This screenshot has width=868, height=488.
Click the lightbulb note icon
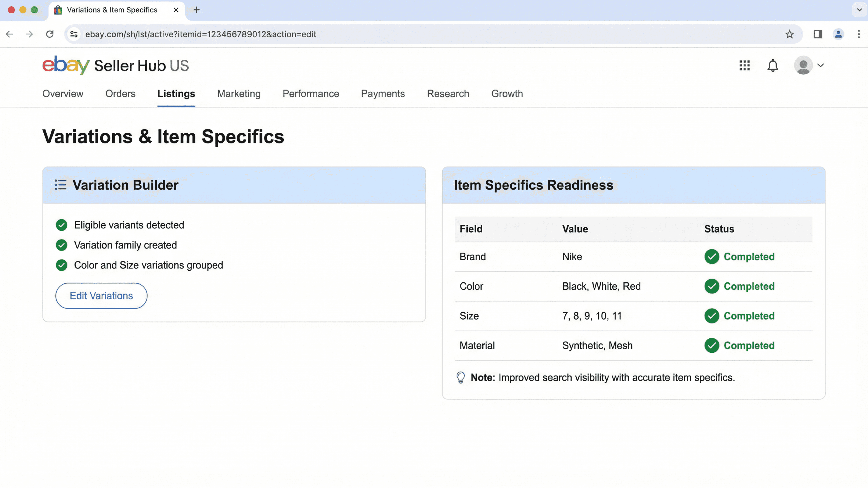click(x=460, y=378)
